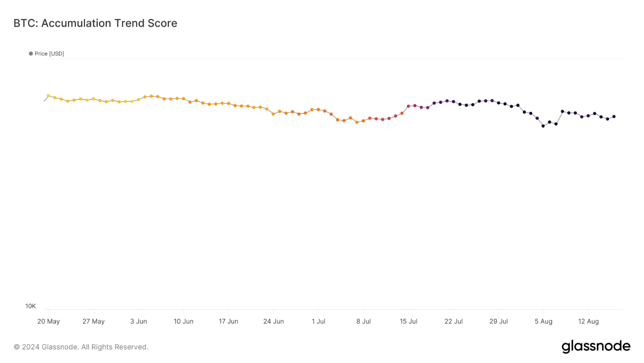Click the 12 Aug axis label

[589, 322]
